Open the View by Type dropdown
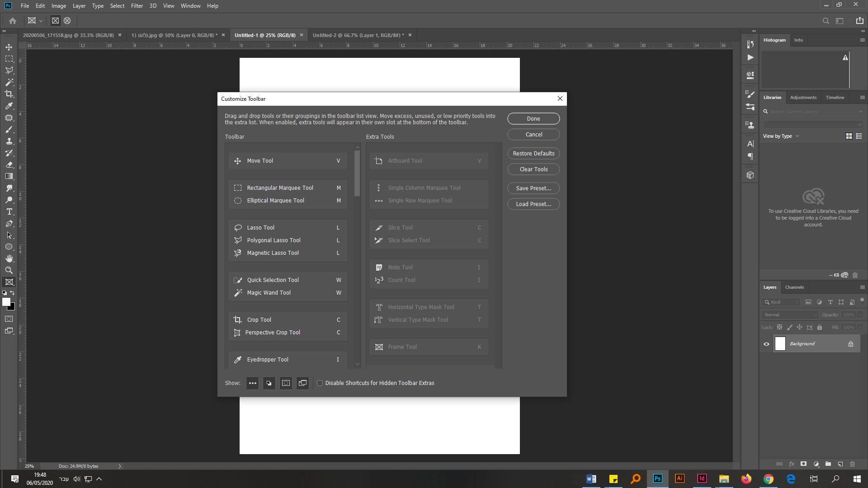This screenshot has height=488, width=868. (x=781, y=136)
